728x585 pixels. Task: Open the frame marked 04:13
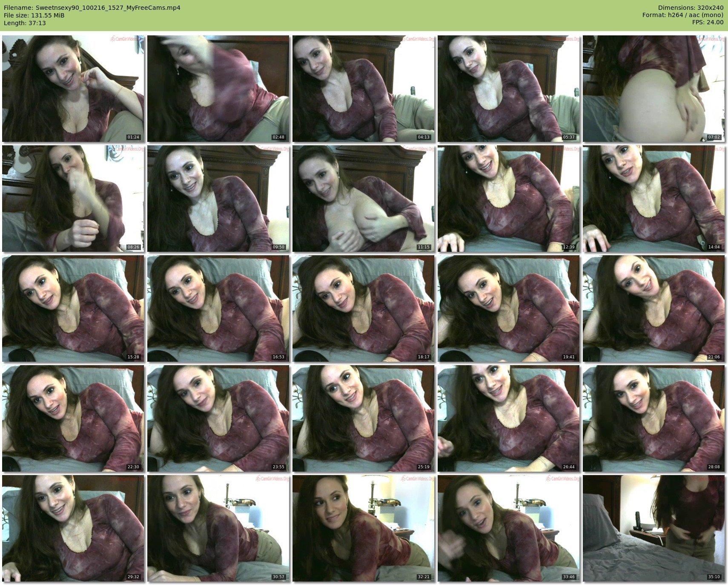[x=363, y=89]
